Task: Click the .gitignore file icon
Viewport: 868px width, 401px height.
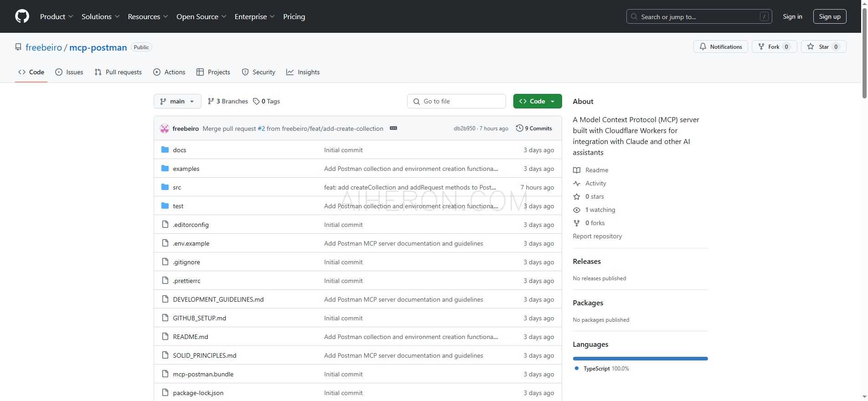Action: click(x=165, y=262)
